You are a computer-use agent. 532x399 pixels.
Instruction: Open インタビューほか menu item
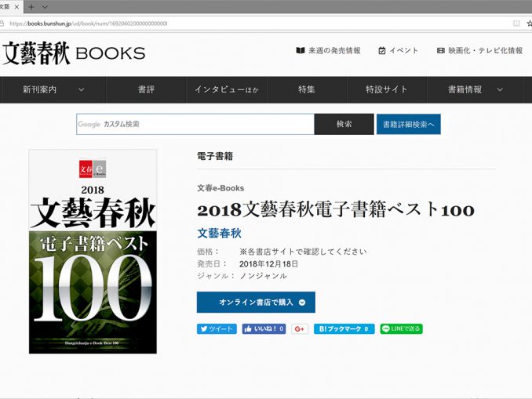(226, 89)
